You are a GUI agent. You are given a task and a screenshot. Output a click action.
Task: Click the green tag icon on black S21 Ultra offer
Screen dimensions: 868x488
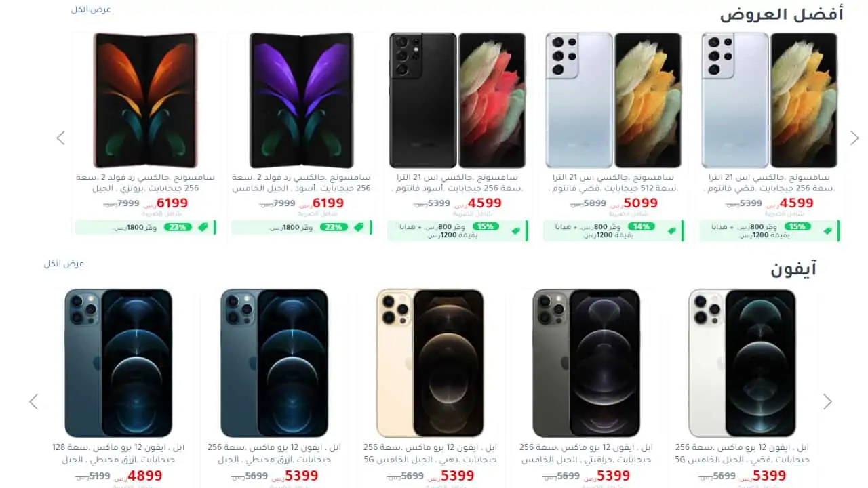click(x=516, y=230)
